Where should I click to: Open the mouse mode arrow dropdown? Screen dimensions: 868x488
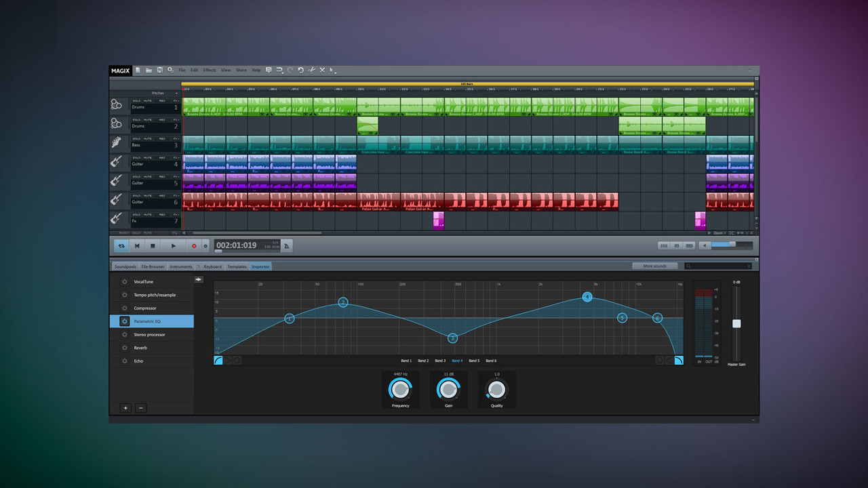pos(333,70)
